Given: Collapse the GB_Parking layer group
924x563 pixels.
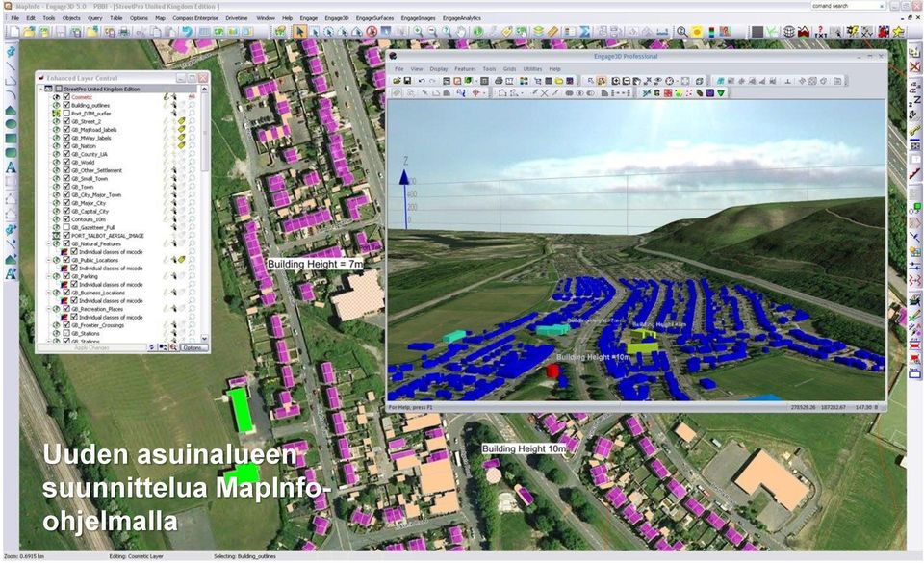Looking at the screenshot, I should click(49, 276).
